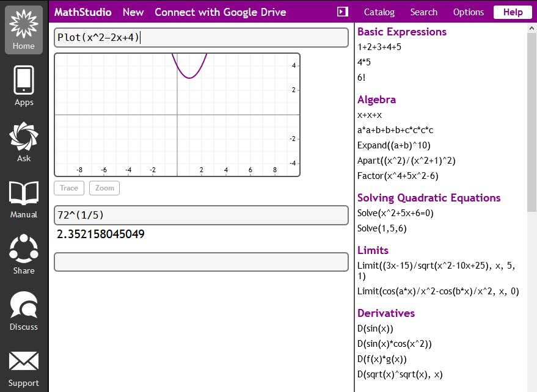Viewport: 537px width, 392px height.
Task: Click the empty input field at bottom
Action: (201, 261)
